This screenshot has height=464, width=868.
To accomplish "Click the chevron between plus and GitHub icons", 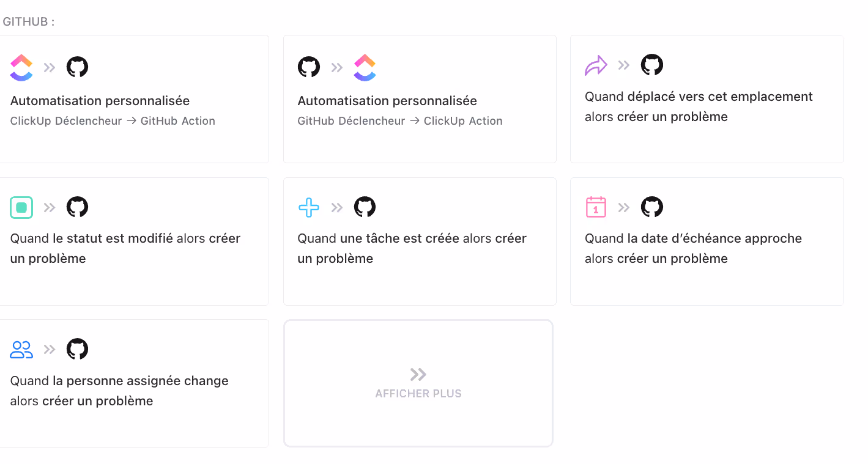I will click(x=336, y=207).
